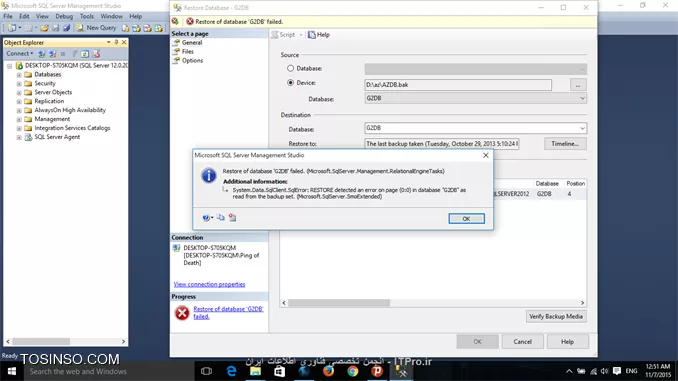Expand the Server Objects folder

(19, 93)
